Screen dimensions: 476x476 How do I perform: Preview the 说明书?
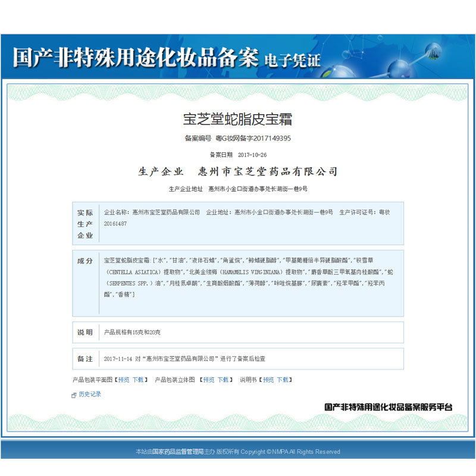pyautogui.click(x=268, y=380)
